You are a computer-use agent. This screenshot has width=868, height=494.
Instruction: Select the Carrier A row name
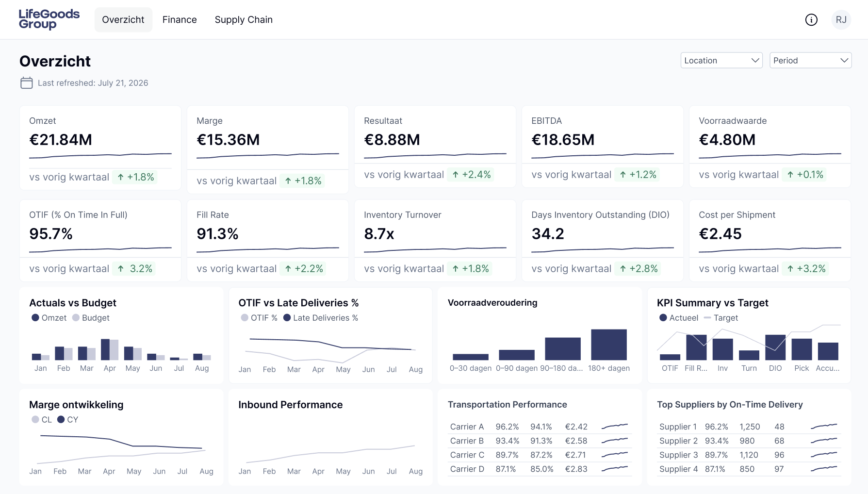(467, 427)
